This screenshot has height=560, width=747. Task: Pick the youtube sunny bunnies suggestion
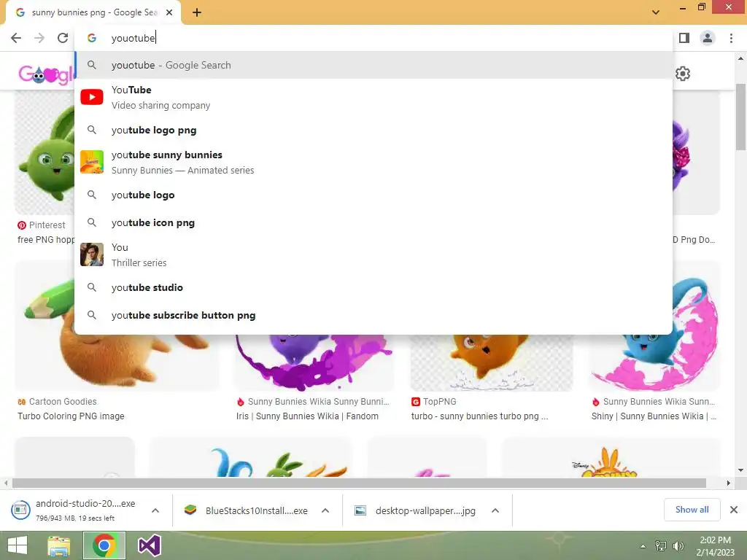pos(373,163)
